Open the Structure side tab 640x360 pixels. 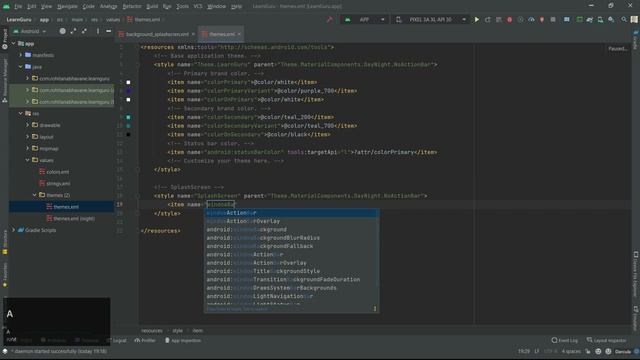(x=4, y=242)
